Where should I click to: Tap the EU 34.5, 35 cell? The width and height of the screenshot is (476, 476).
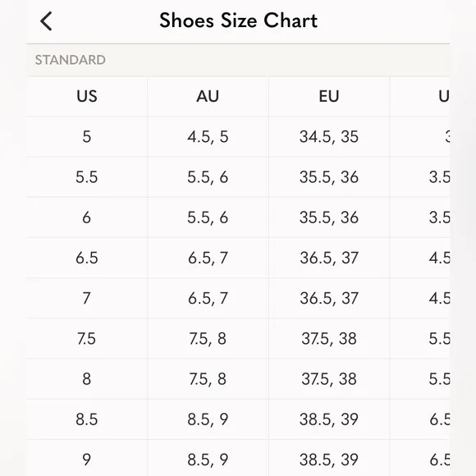[329, 136]
